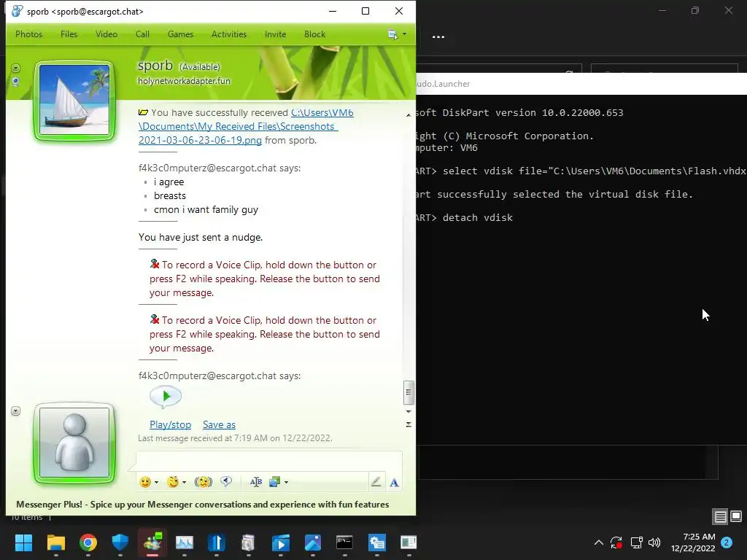This screenshot has height=560, width=747.
Task: Open the Photos menu item
Action: point(28,34)
